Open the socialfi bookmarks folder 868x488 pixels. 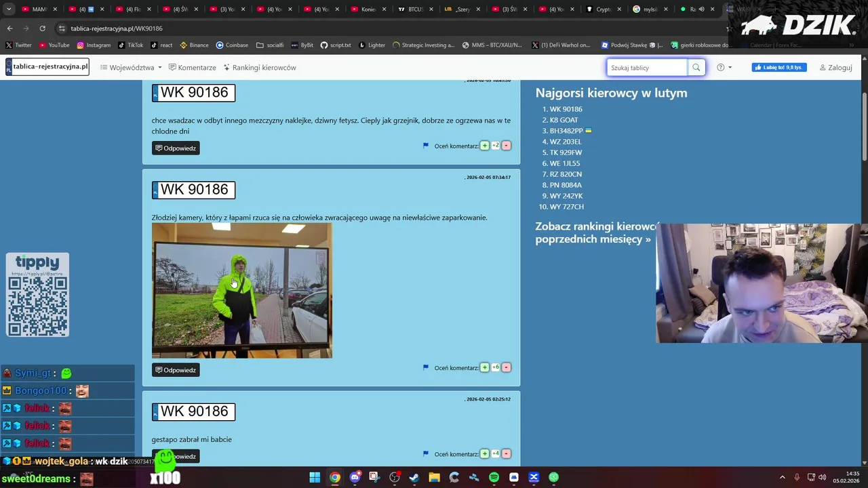click(x=270, y=45)
